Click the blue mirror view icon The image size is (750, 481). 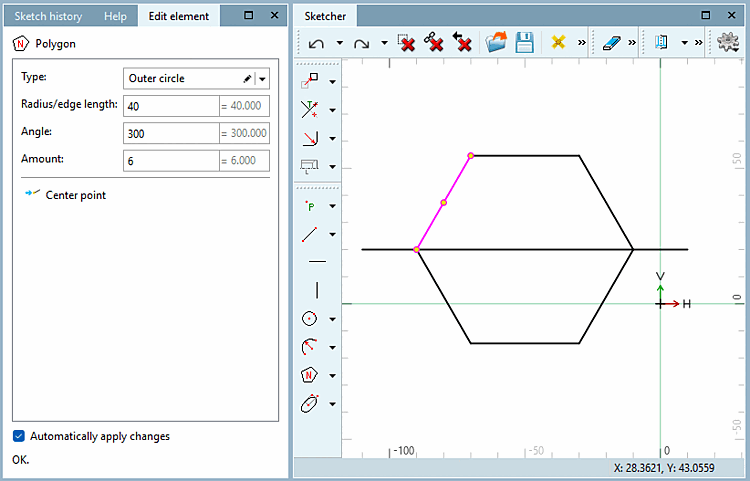[662, 42]
